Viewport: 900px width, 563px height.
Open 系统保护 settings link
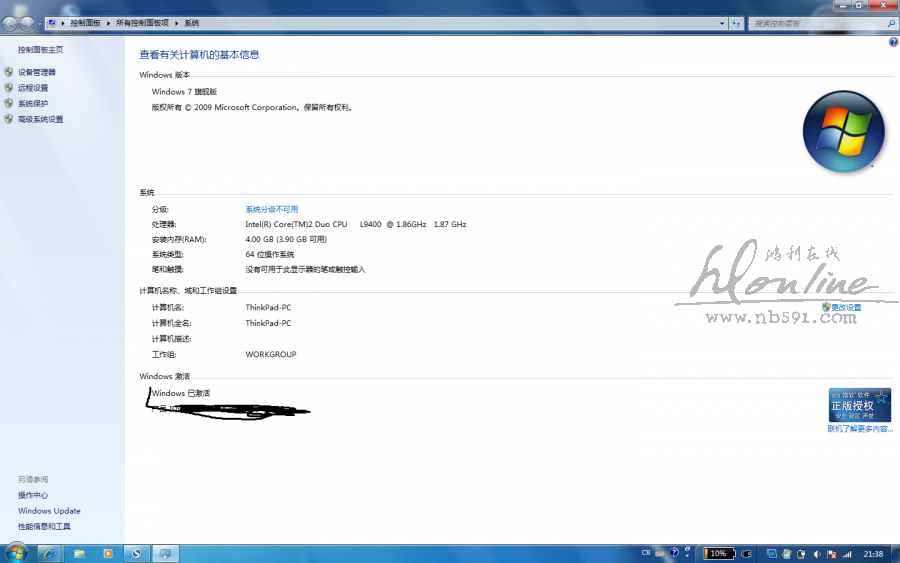point(32,103)
